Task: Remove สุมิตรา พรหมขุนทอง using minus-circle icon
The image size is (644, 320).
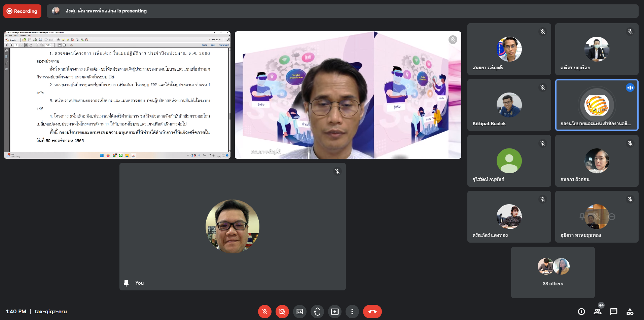Action: (612, 217)
